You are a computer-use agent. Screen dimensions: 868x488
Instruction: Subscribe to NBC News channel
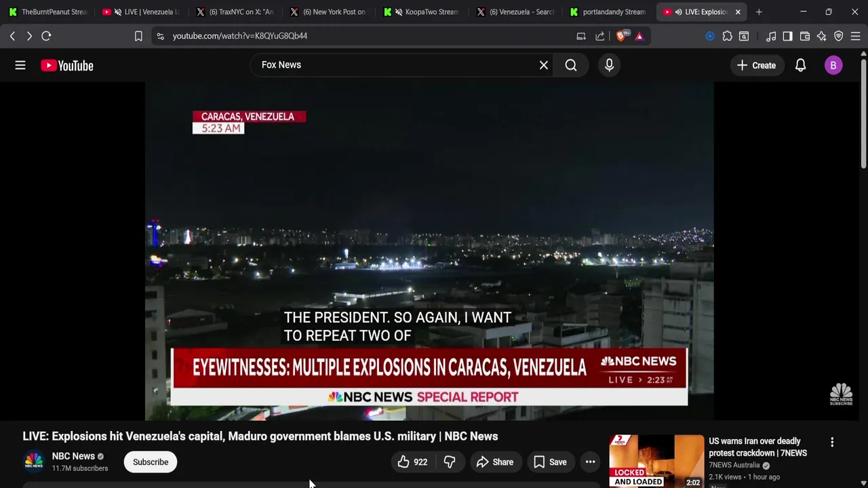151,462
